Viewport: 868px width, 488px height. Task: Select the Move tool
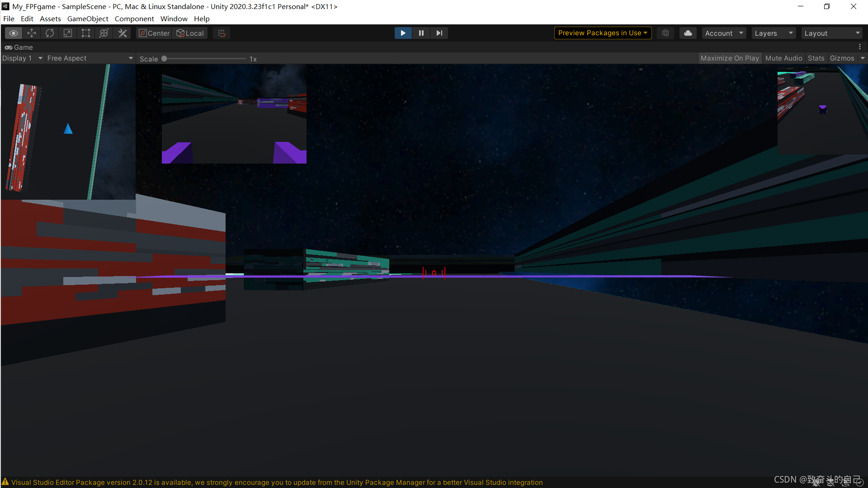click(x=32, y=33)
